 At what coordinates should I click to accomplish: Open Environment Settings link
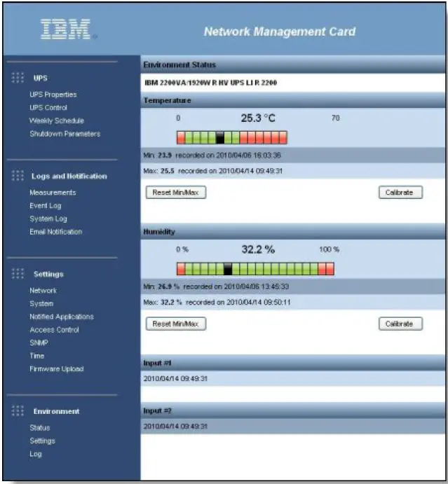pos(42,441)
